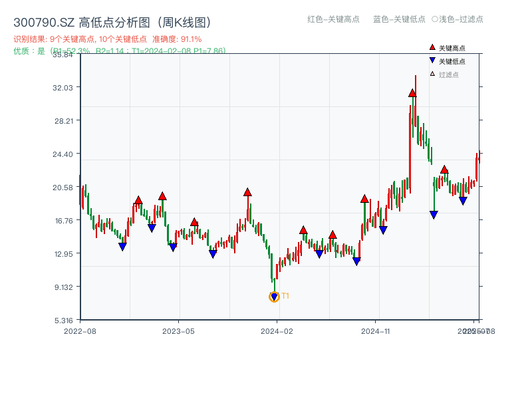Viewport: 532px width, 399px height.
Task: Click the blue triangle in the legend box
Action: [432, 61]
